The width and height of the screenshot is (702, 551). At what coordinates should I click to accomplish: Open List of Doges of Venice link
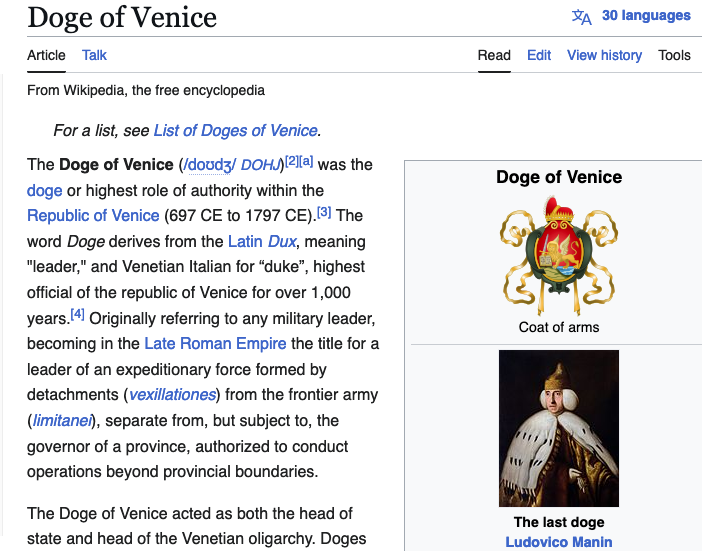235,130
